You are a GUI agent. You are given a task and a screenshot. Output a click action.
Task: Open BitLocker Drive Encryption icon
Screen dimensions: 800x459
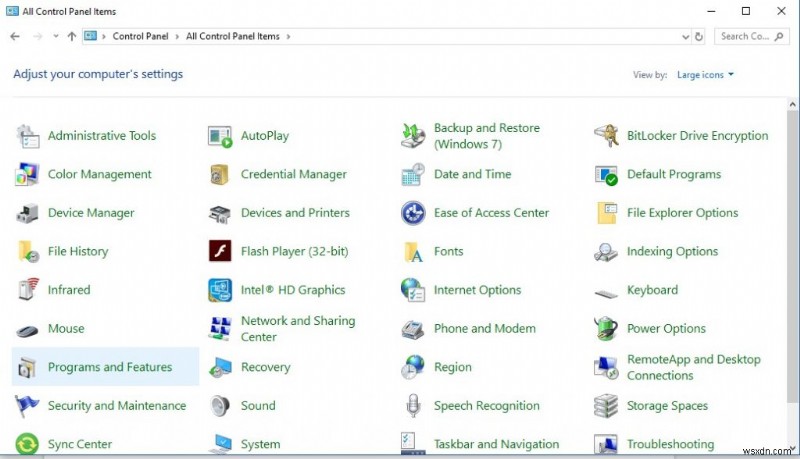pyautogui.click(x=606, y=136)
